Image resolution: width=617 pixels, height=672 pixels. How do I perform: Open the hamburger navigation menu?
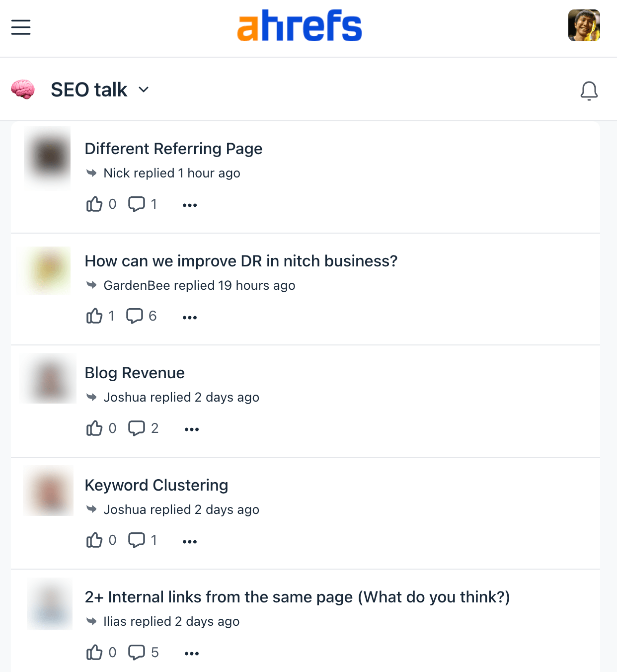click(x=20, y=27)
